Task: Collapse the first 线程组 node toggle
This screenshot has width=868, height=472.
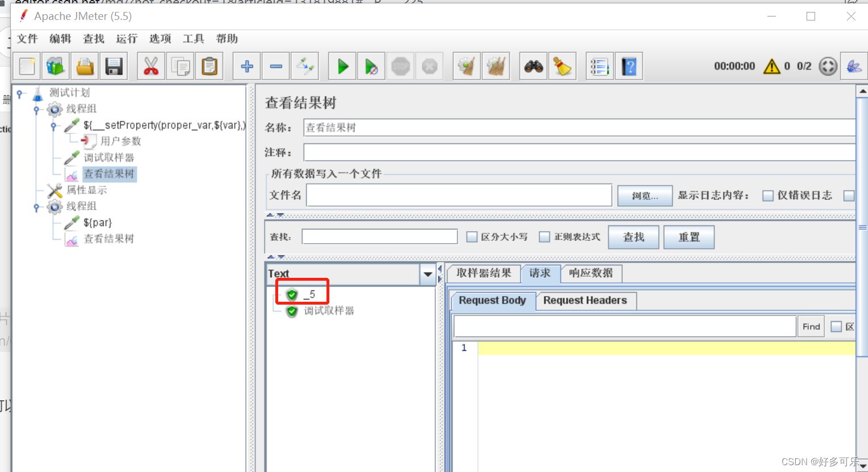Action: [36, 109]
